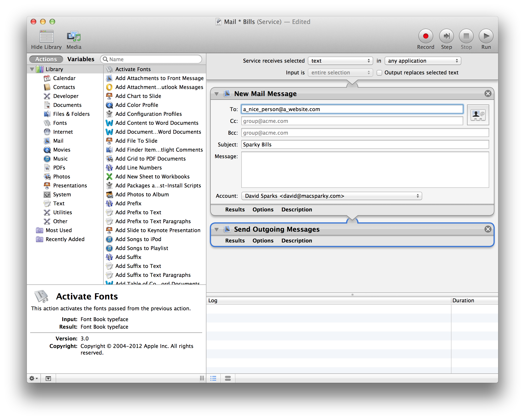This screenshot has height=420, width=525.
Task: Run the workflow
Action: pyautogui.click(x=486, y=36)
